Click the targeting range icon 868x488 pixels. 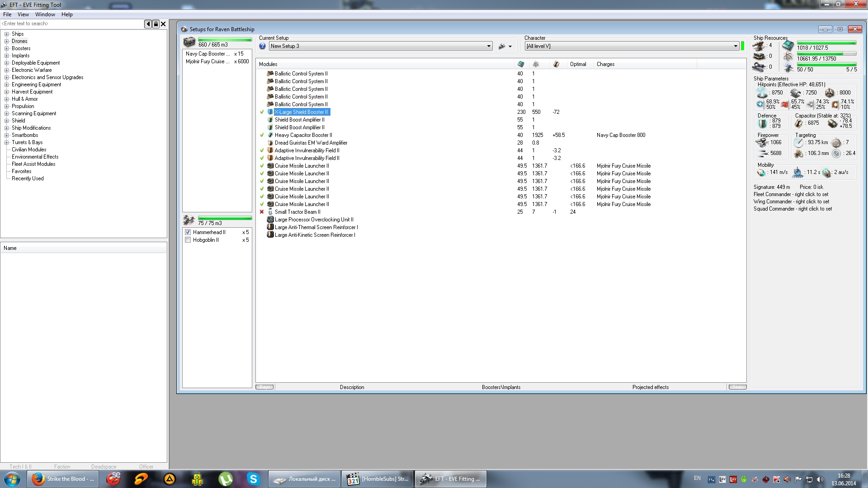point(799,142)
